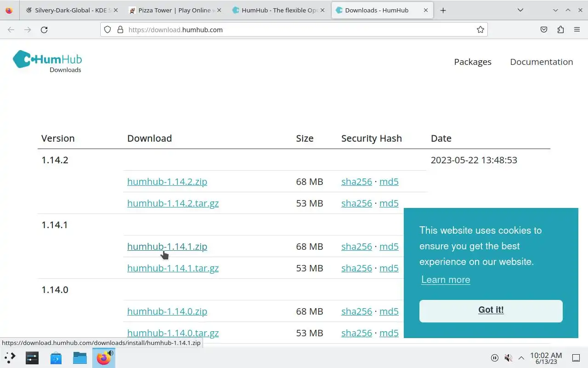Open the Extensions puzzle icon

point(560,29)
